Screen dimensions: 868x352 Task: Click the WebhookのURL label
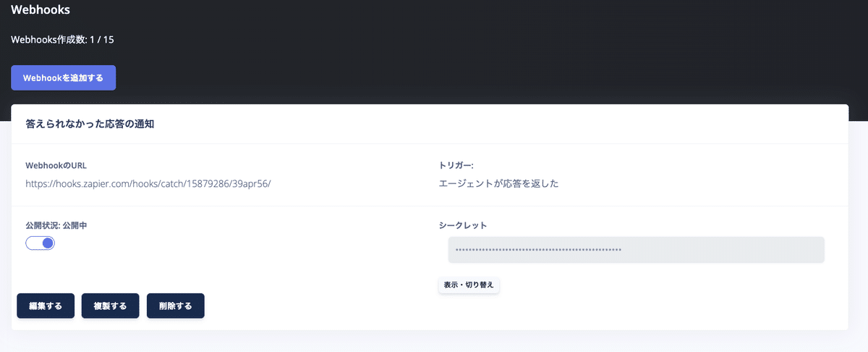point(56,165)
